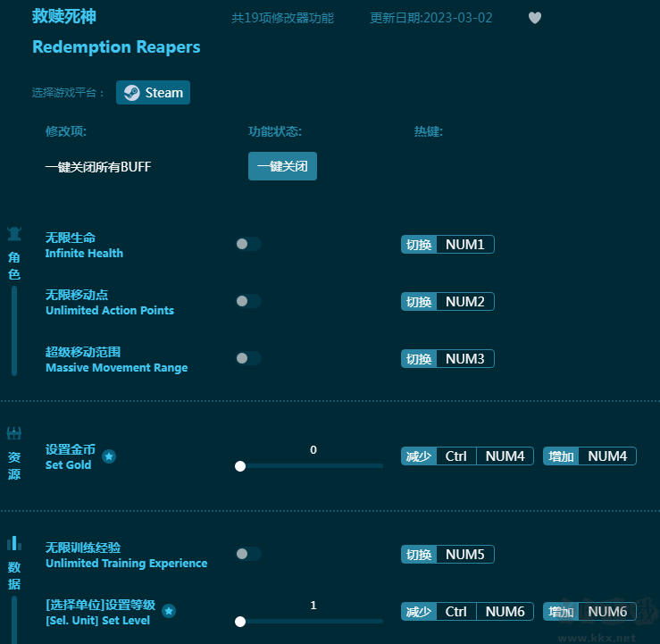The image size is (660, 644).
Task: Toggle Unlimited Action Points switch
Action: tap(248, 301)
